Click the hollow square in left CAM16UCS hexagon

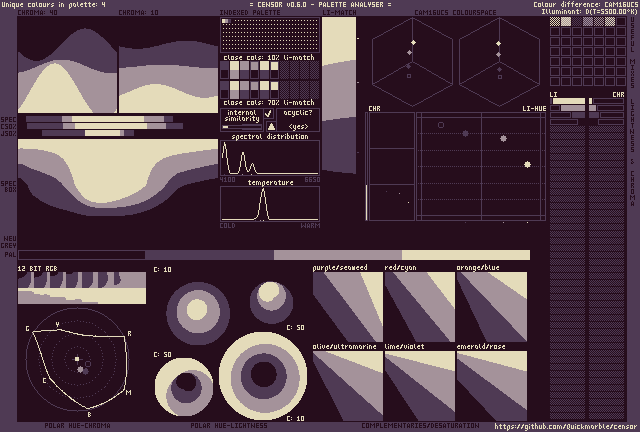409,76
